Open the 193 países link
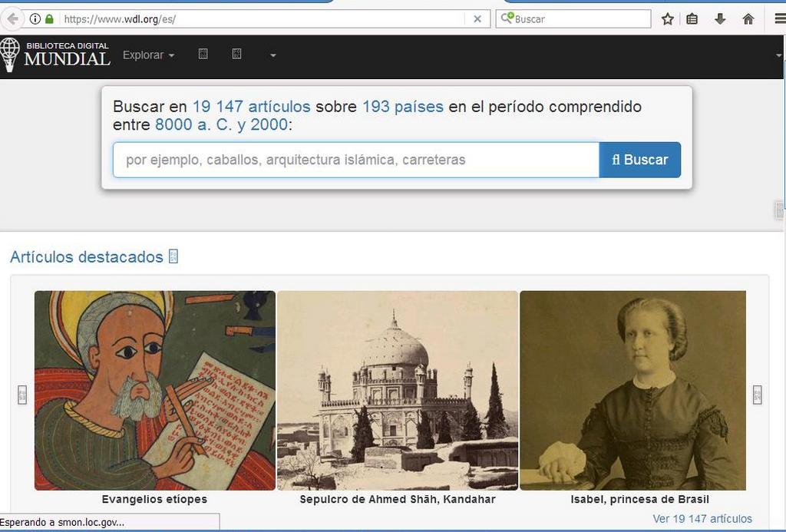The width and height of the screenshot is (786, 532). pos(403,106)
